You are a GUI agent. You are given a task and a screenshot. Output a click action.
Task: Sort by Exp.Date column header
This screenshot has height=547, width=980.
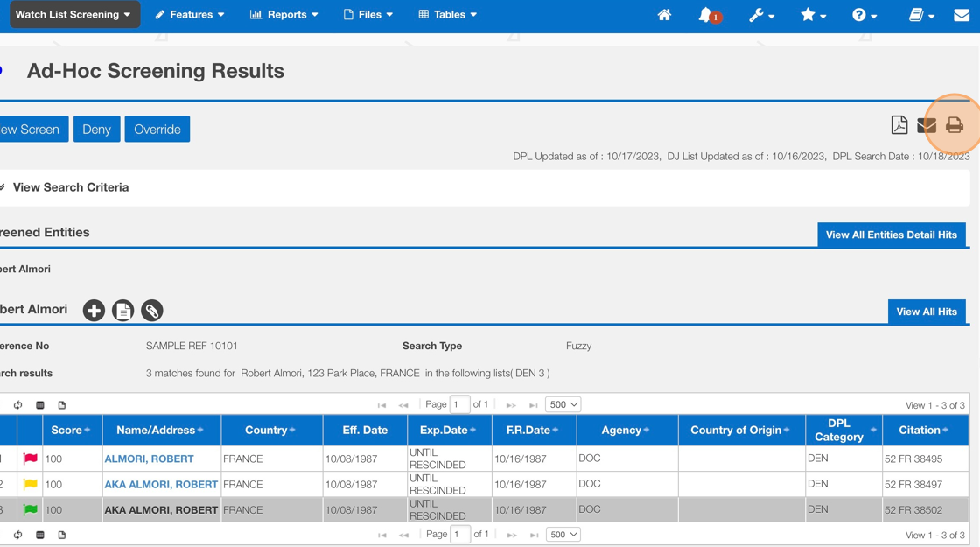(x=450, y=430)
